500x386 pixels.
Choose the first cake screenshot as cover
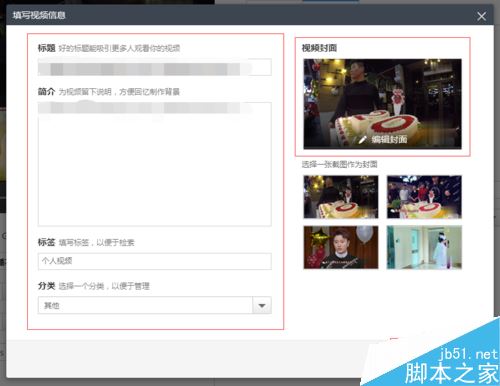(341, 197)
